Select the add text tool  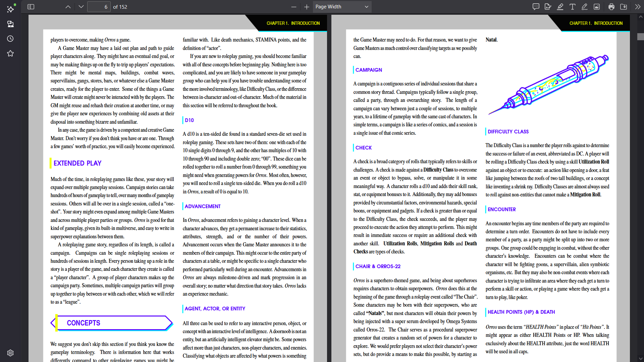tap(573, 7)
